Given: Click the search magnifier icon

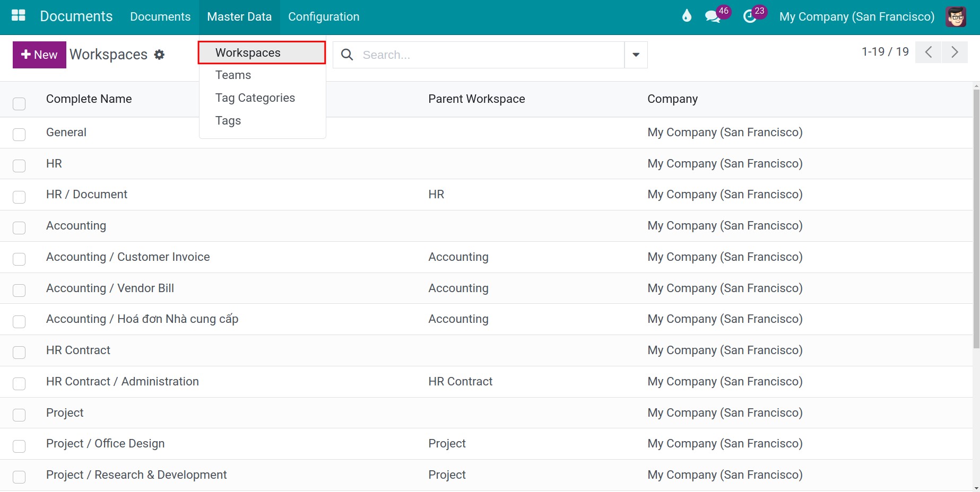Looking at the screenshot, I should point(347,55).
